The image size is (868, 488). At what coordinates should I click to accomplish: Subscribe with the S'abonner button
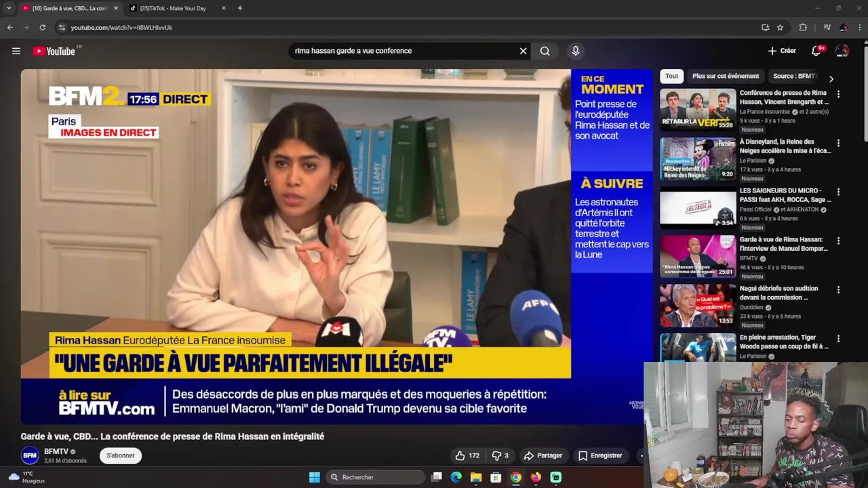(120, 455)
